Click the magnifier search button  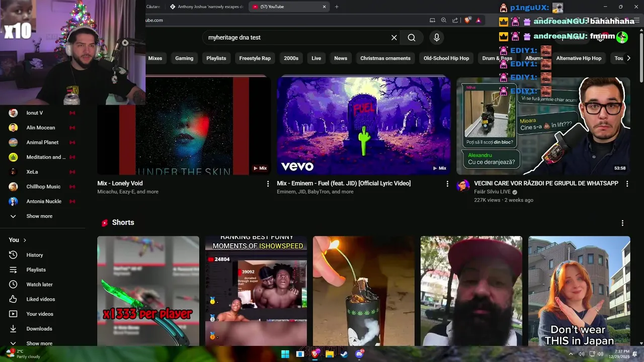click(412, 38)
